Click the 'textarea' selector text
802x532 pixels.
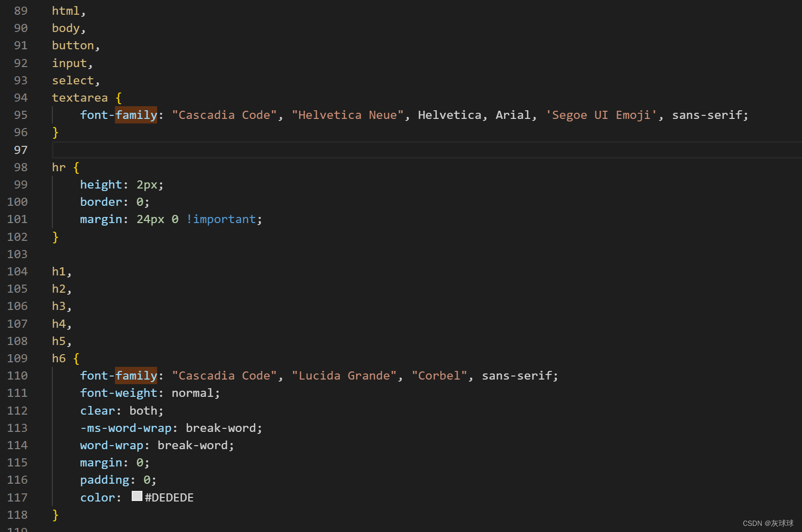point(80,98)
